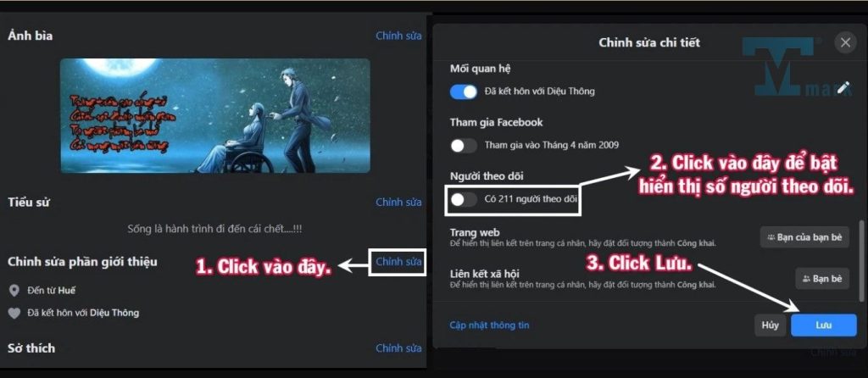The width and height of the screenshot is (868, 378).
Task: Open the Cập nhật thông tin link
Action: click(489, 325)
